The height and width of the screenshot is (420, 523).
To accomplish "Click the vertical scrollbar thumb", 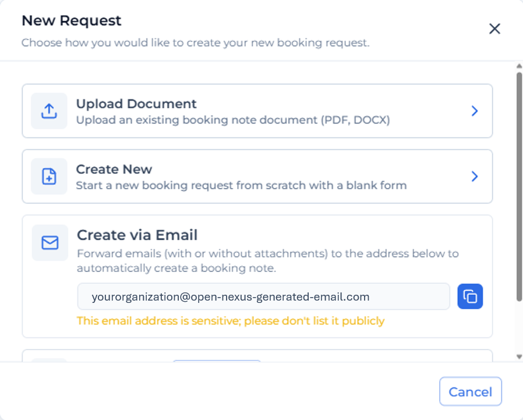I will 519,187.
